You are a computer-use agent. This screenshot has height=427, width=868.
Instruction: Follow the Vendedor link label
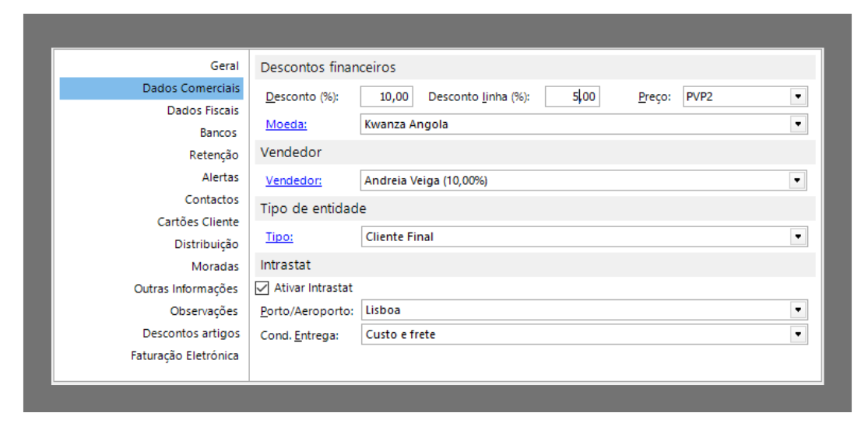[293, 181]
